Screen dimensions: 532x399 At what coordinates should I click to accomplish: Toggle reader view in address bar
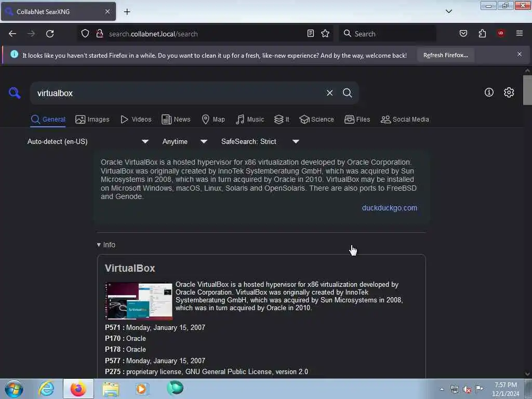point(311,33)
